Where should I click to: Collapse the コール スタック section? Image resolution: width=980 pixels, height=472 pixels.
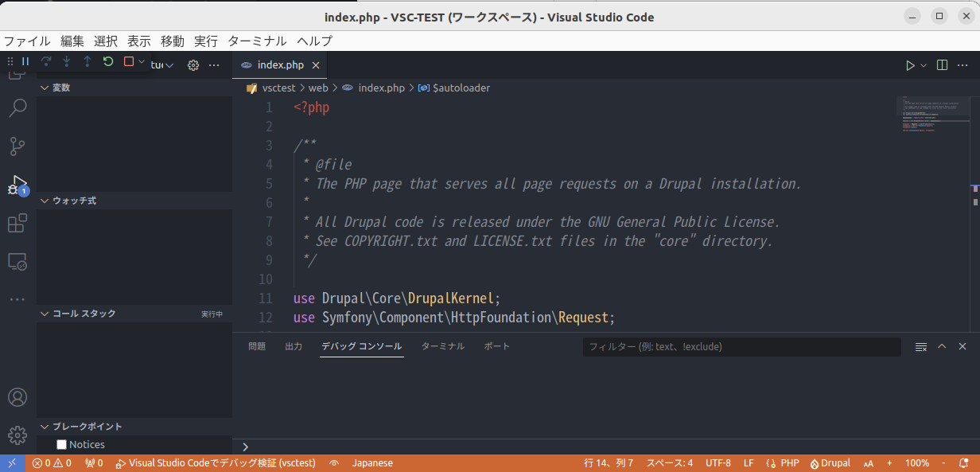pos(134,314)
